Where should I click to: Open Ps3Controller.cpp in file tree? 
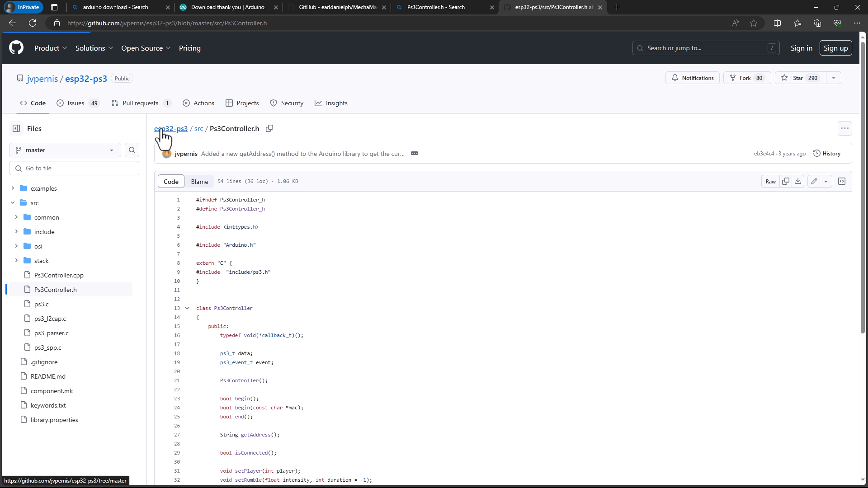pos(59,275)
